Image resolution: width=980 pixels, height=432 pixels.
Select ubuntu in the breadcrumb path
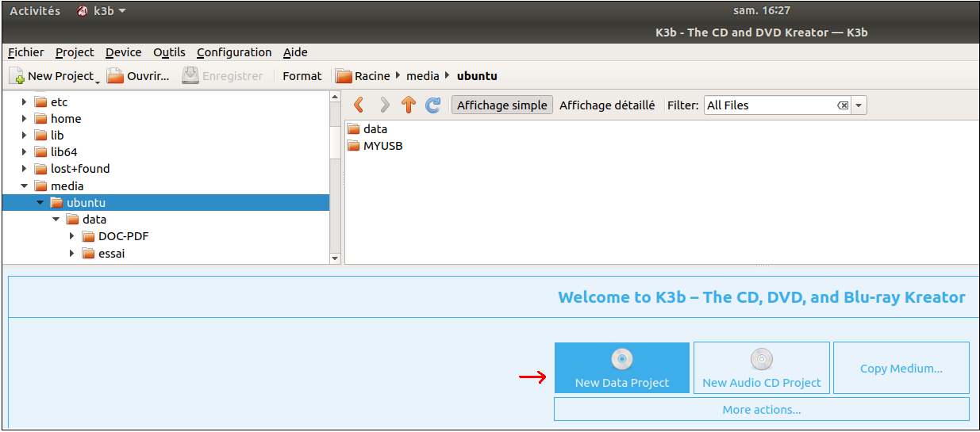477,76
